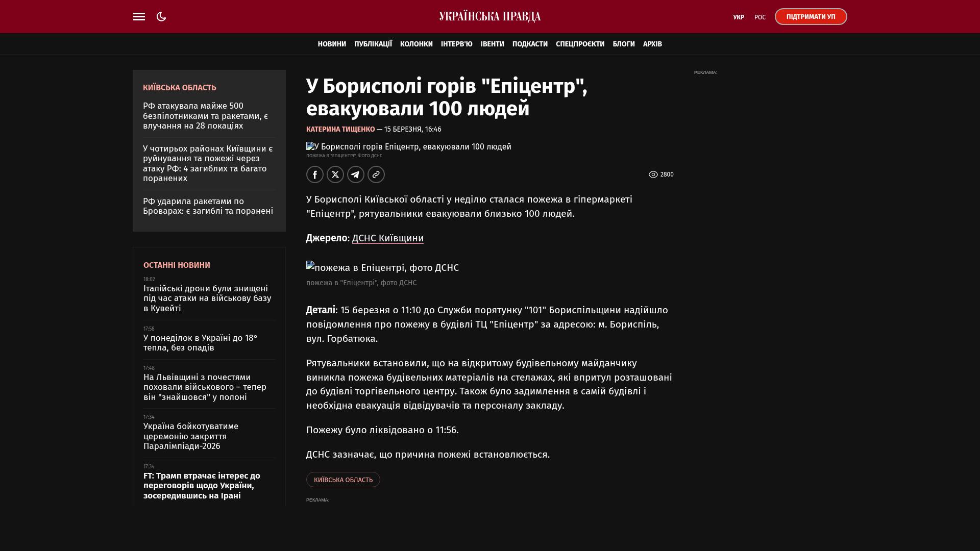
Task: Switch language to РОС
Action: point(759,17)
